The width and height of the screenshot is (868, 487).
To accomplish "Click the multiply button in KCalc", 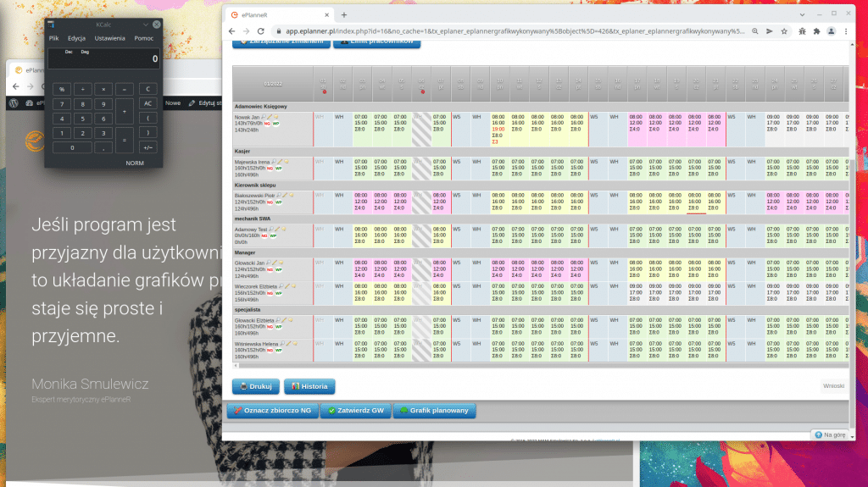I will click(103, 89).
